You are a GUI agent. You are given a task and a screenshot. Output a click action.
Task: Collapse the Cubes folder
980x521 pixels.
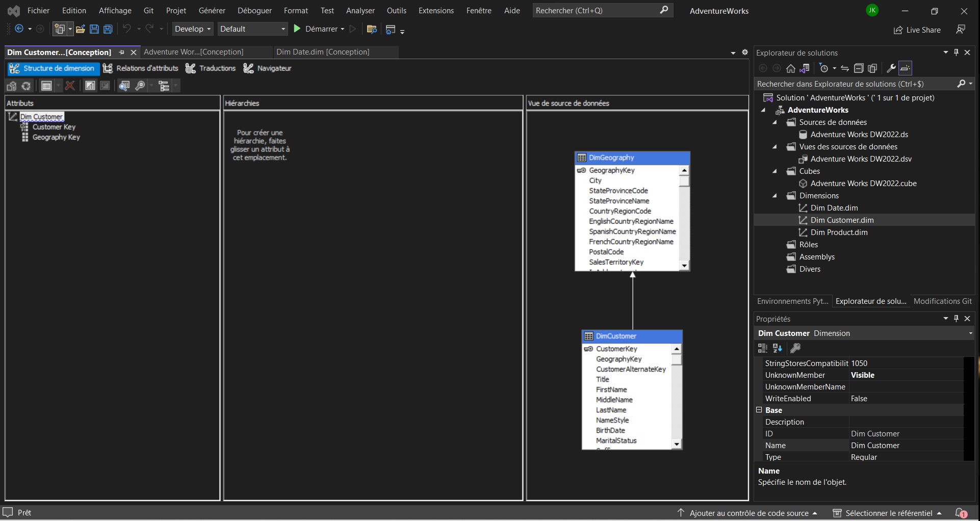[775, 171]
